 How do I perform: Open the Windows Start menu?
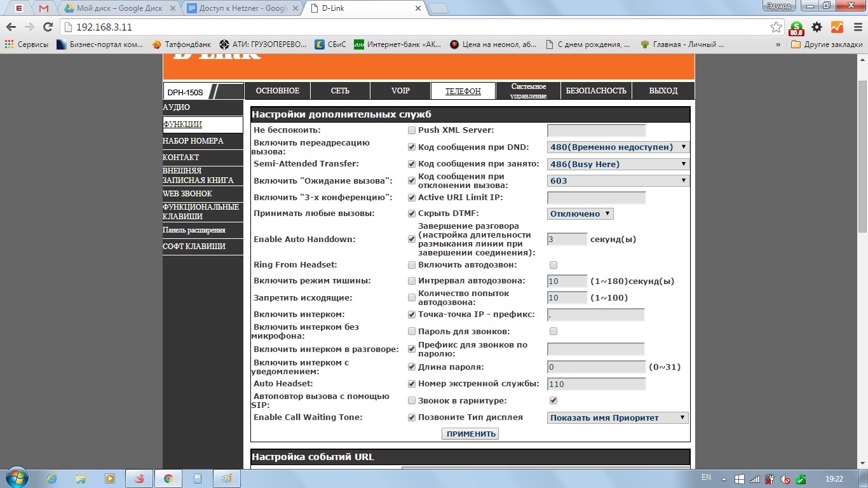16,478
